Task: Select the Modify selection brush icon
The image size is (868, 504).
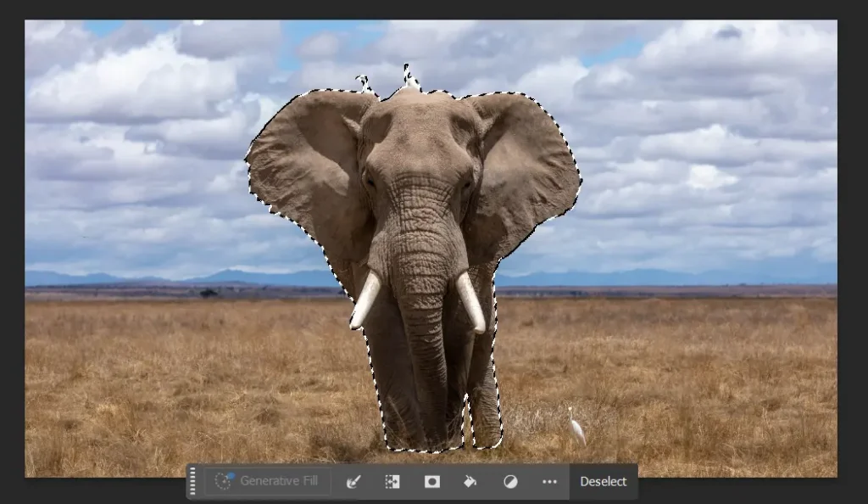Action: 353,482
